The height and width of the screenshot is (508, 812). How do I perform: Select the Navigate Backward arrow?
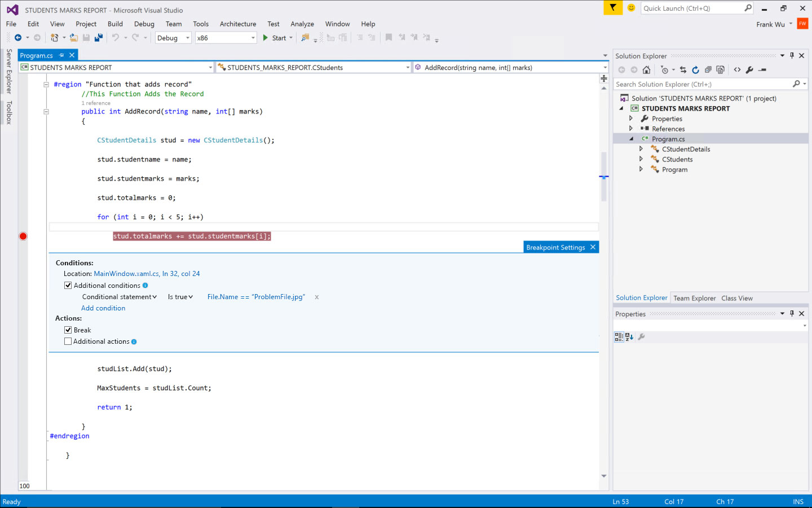[x=17, y=37]
